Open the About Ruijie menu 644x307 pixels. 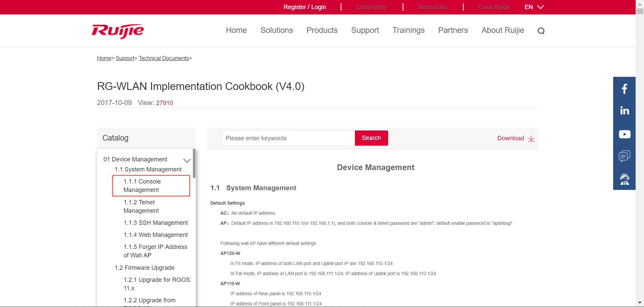(x=503, y=30)
